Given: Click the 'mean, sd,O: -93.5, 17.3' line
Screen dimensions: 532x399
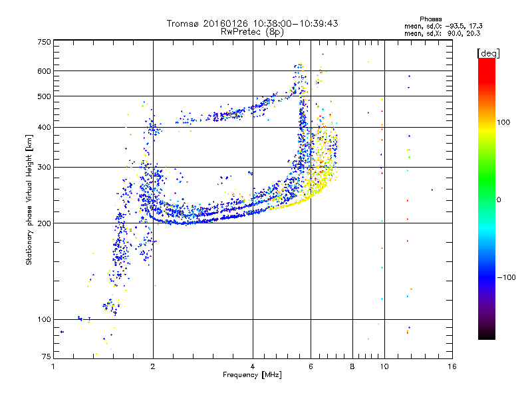Looking at the screenshot, I should click(443, 26).
